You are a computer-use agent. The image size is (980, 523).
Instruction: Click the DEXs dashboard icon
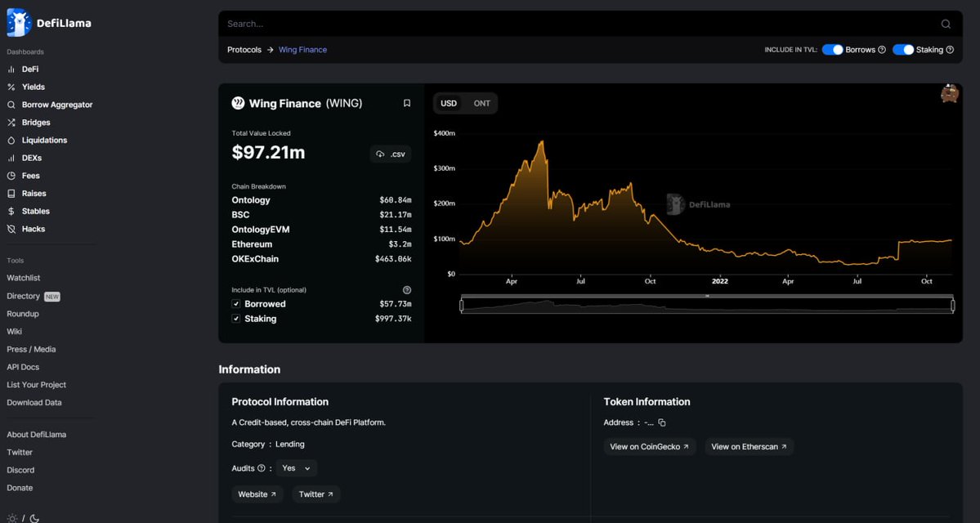click(x=11, y=158)
